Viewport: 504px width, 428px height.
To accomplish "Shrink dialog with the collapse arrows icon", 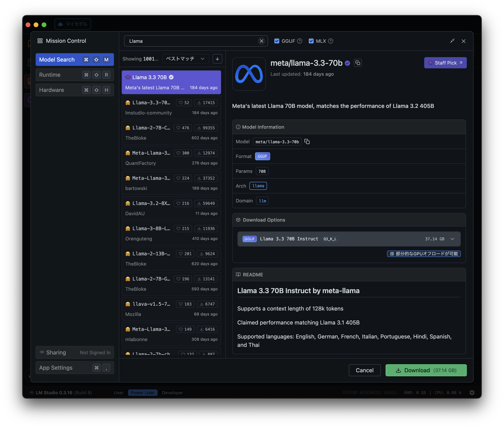I will (452, 41).
